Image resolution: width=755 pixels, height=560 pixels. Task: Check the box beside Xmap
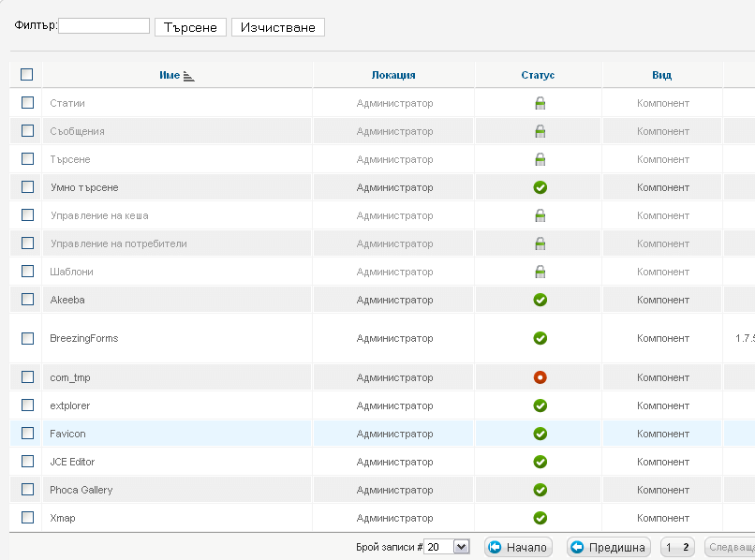click(27, 518)
